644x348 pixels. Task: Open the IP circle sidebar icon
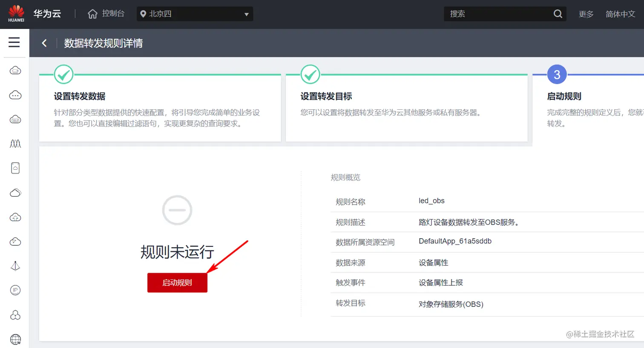tap(15, 290)
